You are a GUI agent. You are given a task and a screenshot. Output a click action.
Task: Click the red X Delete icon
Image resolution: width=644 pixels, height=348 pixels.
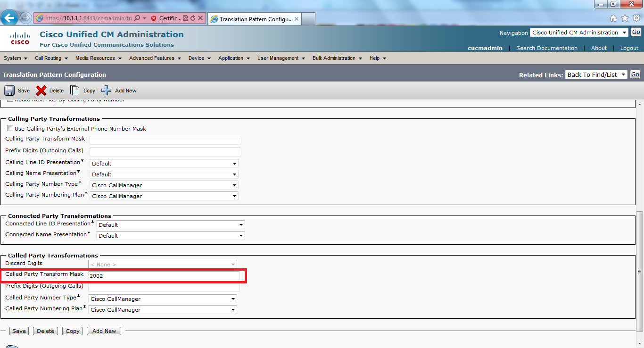pos(42,90)
